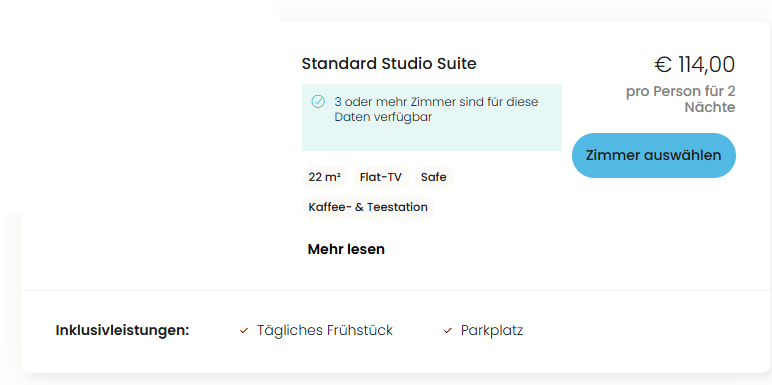Select the Flat-TV amenity tag
Viewport: 772px width, 385px height.
[x=381, y=177]
